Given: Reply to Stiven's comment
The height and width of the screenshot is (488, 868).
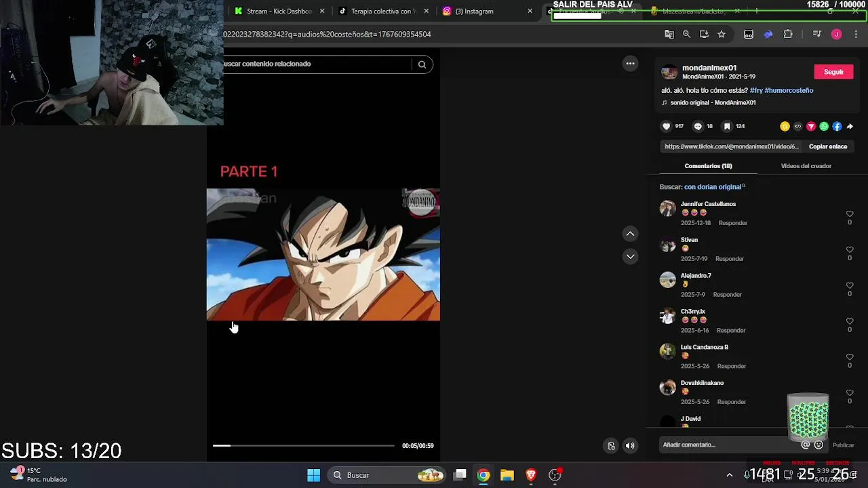Looking at the screenshot, I should [730, 259].
